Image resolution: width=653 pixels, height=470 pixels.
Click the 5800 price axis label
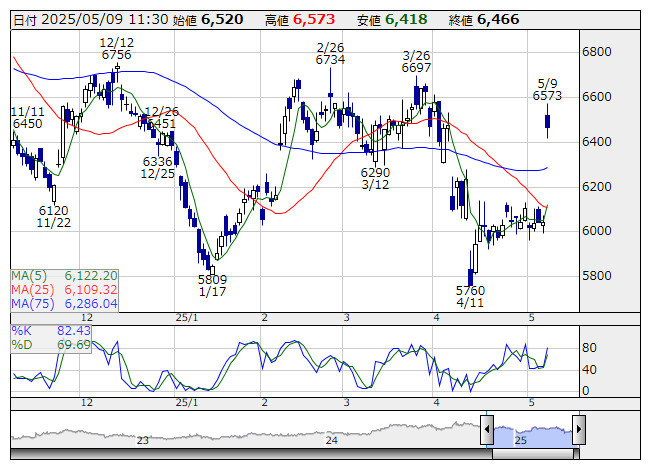[x=597, y=276]
